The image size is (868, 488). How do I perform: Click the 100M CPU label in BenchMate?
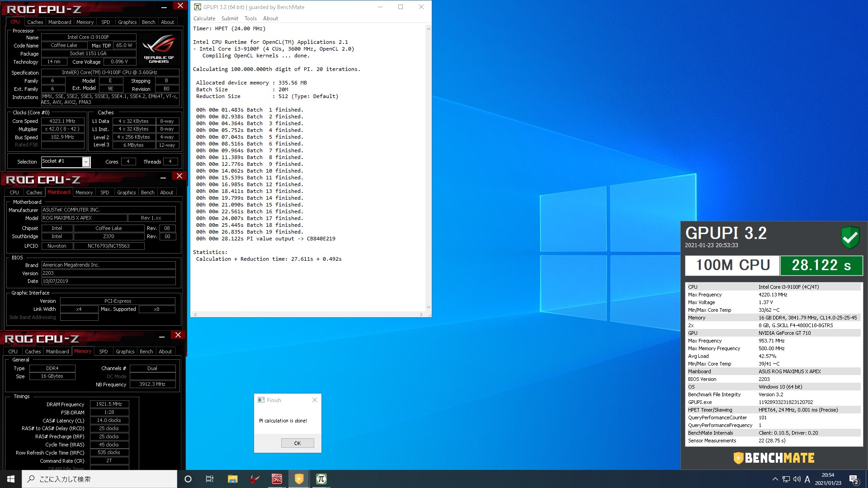tap(732, 265)
